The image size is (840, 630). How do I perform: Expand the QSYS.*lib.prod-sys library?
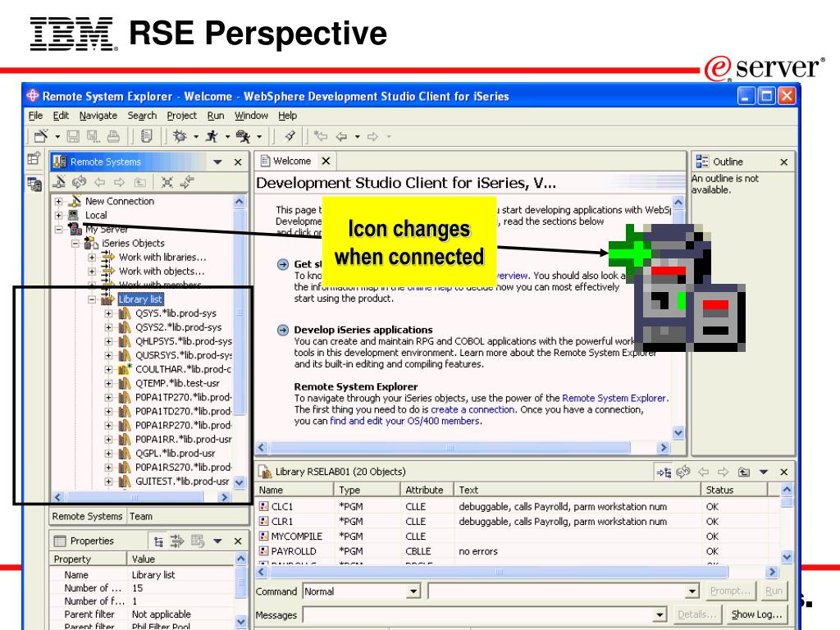tap(109, 313)
